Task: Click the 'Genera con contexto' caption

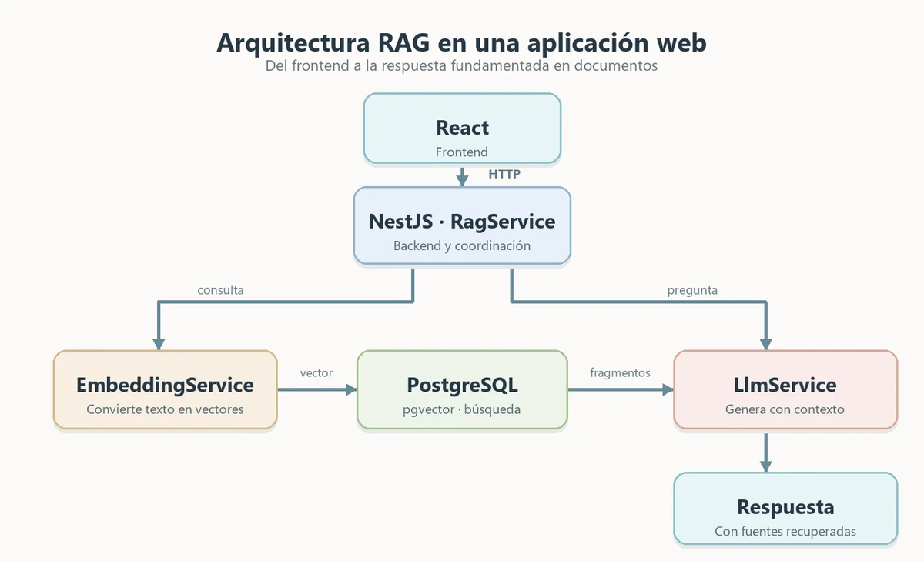Action: [785, 409]
